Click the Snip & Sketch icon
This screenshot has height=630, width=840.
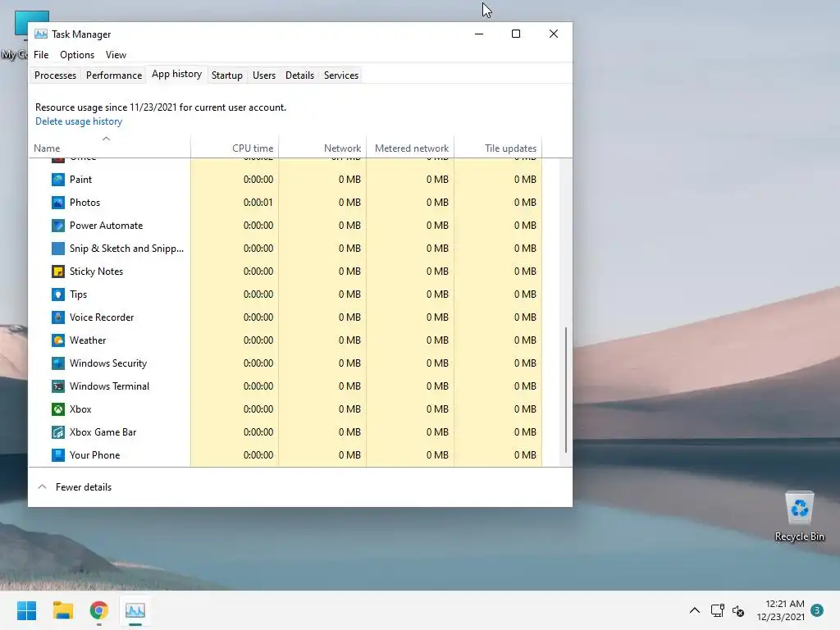tap(58, 249)
